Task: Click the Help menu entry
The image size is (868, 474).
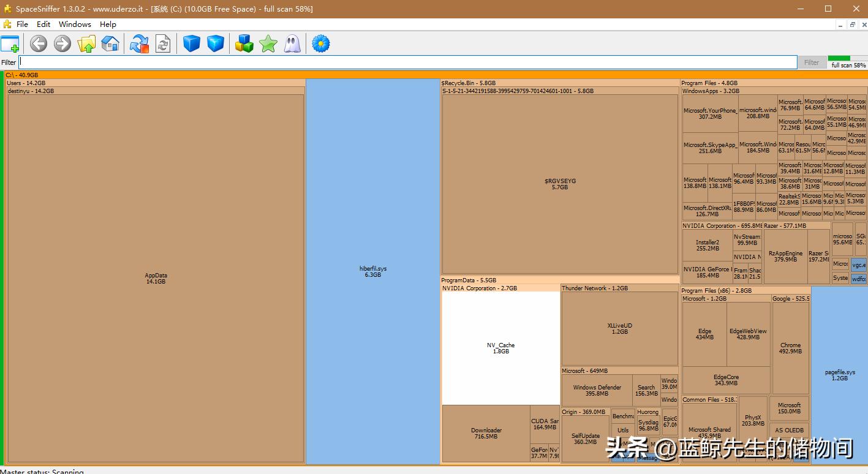Action: (x=108, y=24)
